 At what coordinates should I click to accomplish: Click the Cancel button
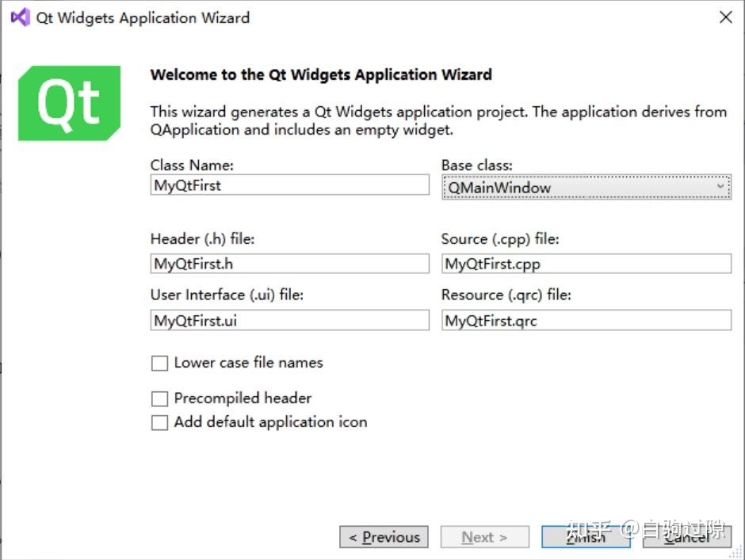[x=686, y=537]
